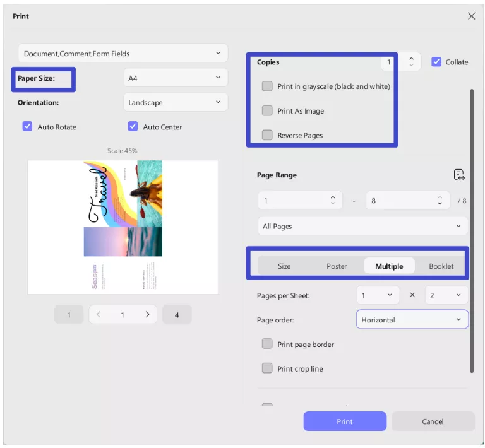Disable the Auto Rotate checkbox
Image resolution: width=485 pixels, height=448 pixels.
tap(28, 127)
